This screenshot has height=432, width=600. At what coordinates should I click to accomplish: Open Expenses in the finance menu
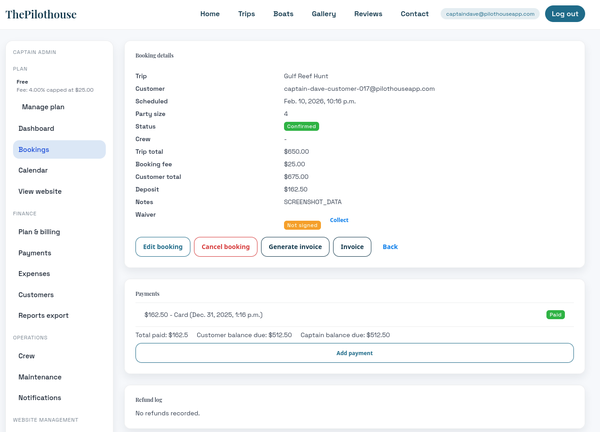point(34,274)
